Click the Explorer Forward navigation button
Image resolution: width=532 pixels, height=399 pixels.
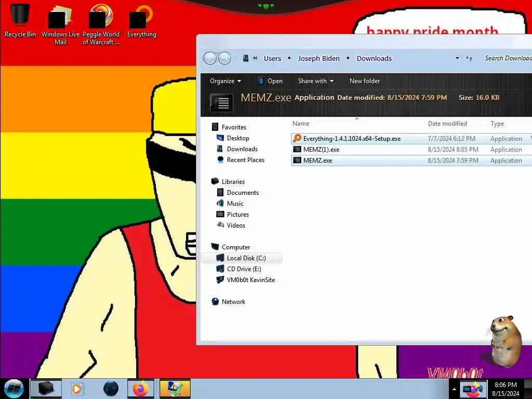click(x=224, y=58)
